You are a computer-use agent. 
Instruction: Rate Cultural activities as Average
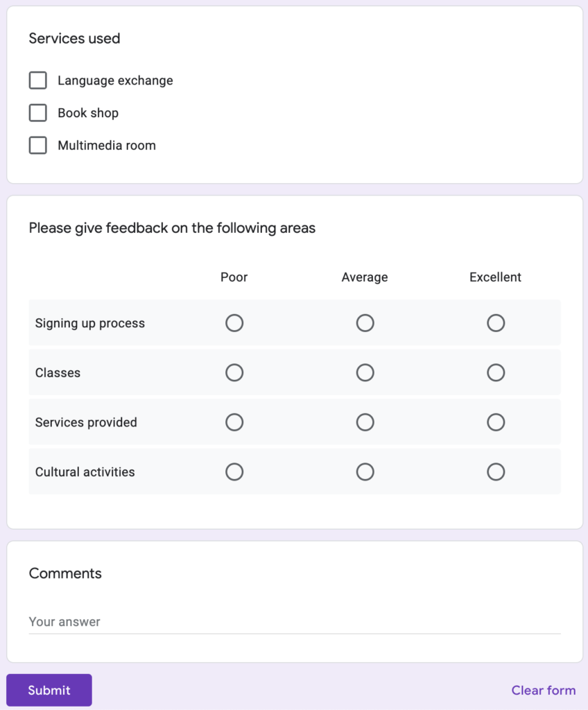[x=365, y=471]
